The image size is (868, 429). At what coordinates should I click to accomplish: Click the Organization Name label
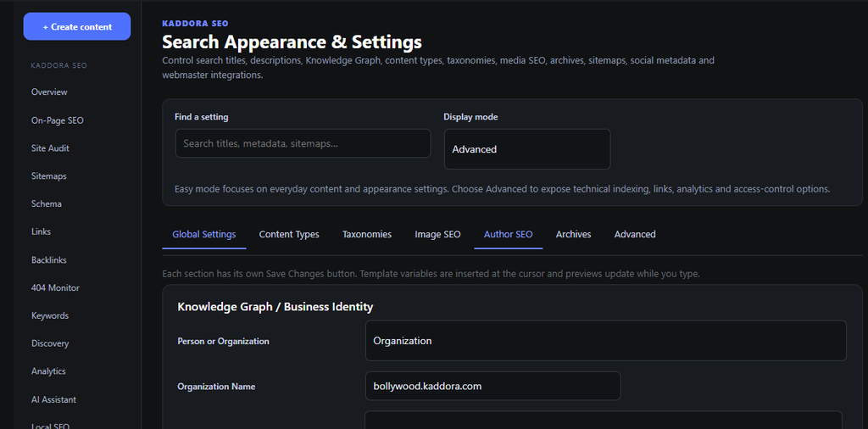(216, 387)
